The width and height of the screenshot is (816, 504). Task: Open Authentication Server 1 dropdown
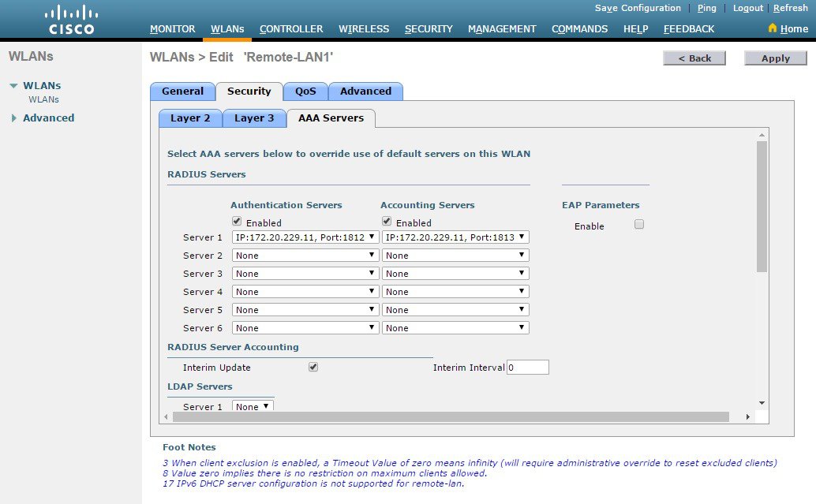click(x=305, y=237)
